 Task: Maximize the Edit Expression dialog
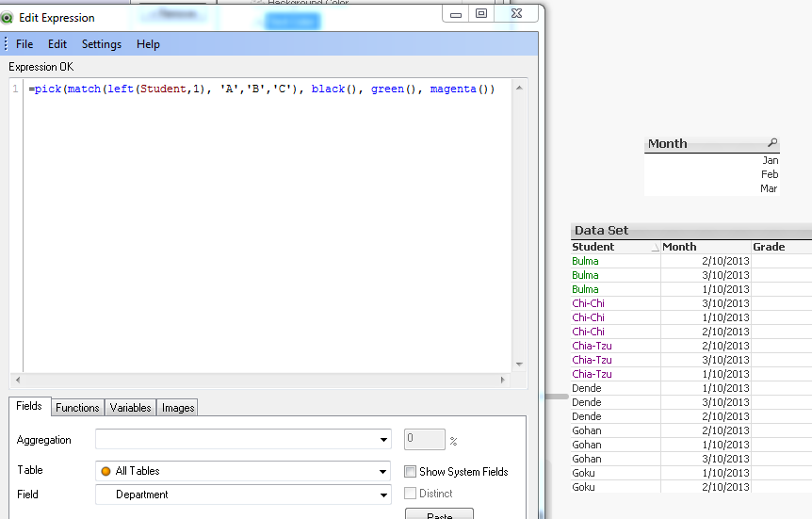[480, 13]
